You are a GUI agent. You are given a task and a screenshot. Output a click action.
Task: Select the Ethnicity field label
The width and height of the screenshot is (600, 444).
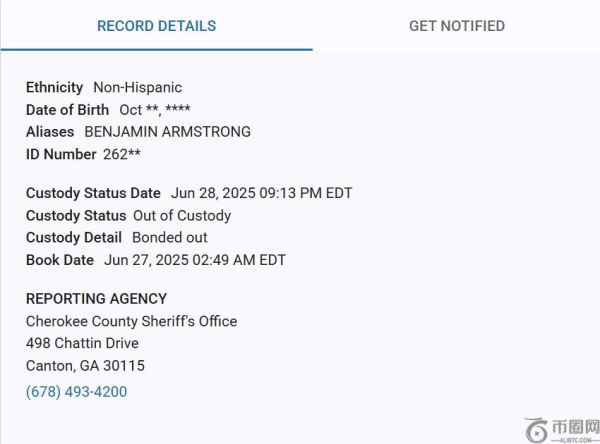55,88
